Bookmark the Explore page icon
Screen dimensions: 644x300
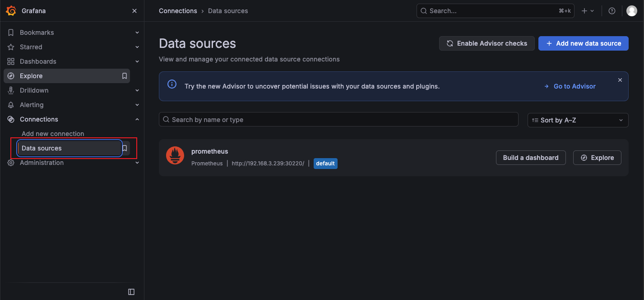(x=125, y=76)
